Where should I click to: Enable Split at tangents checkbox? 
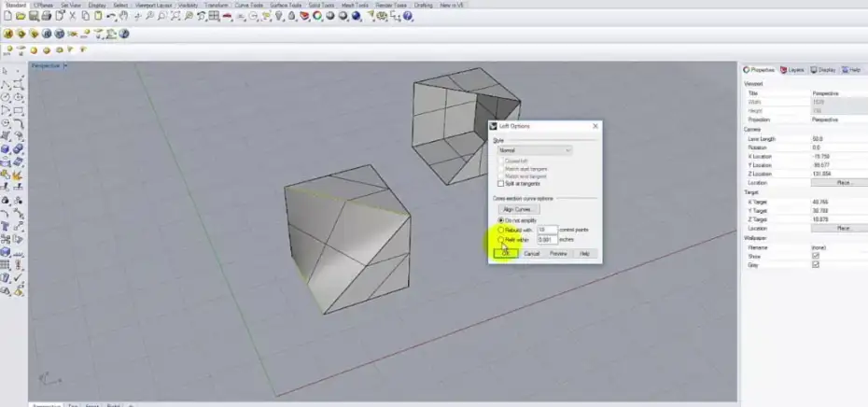click(x=501, y=183)
